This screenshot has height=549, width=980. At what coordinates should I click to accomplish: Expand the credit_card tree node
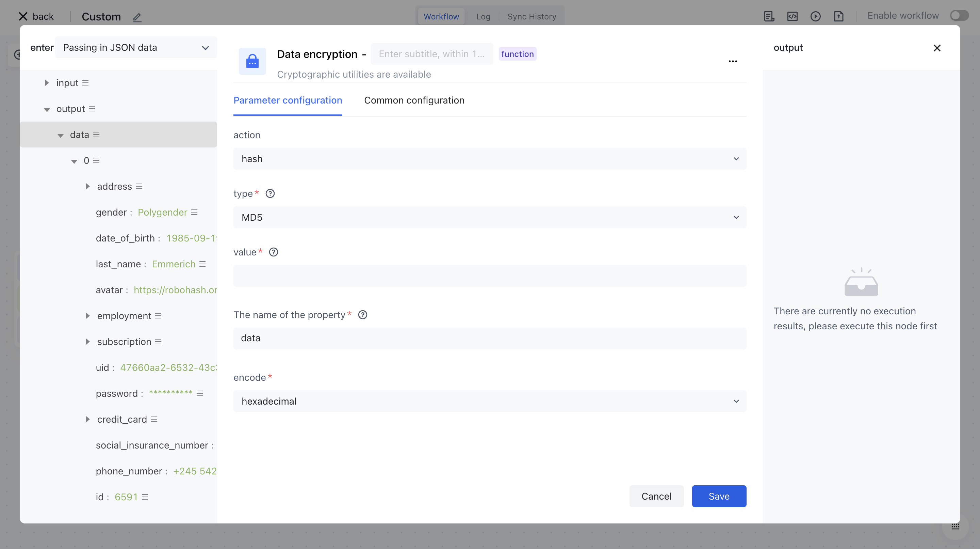[x=87, y=419]
